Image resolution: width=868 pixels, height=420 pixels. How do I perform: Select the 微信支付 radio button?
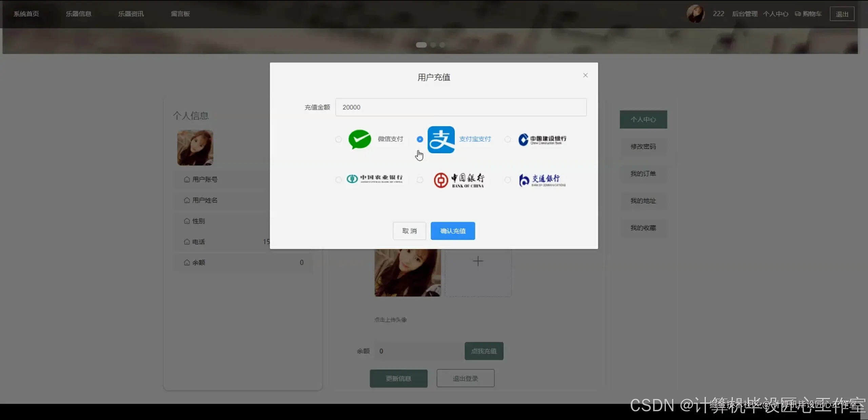(x=338, y=139)
